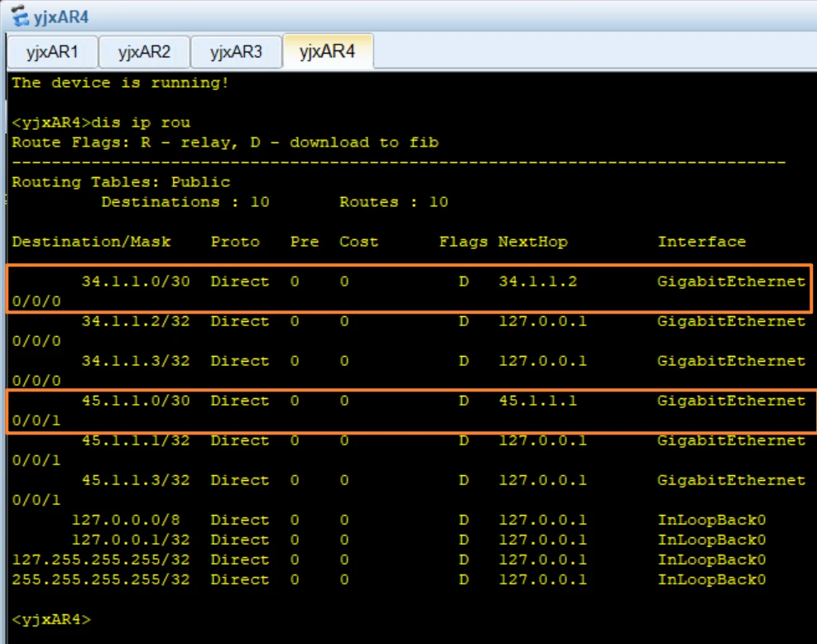The image size is (817, 644).
Task: Switch to the yjxAR1 tab
Action: (x=52, y=52)
